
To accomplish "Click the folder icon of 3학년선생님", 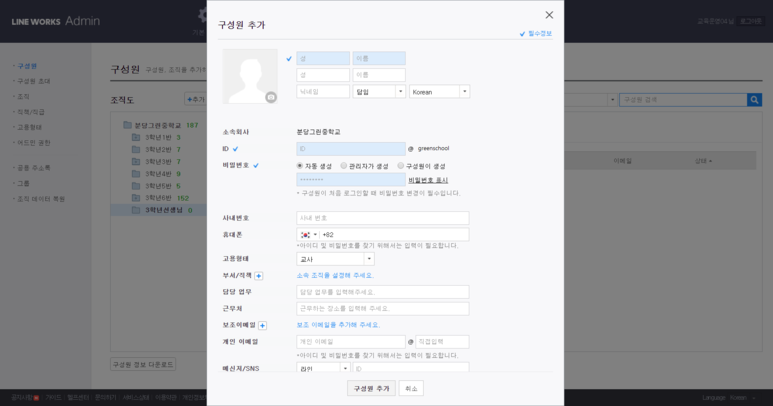I will pos(136,210).
